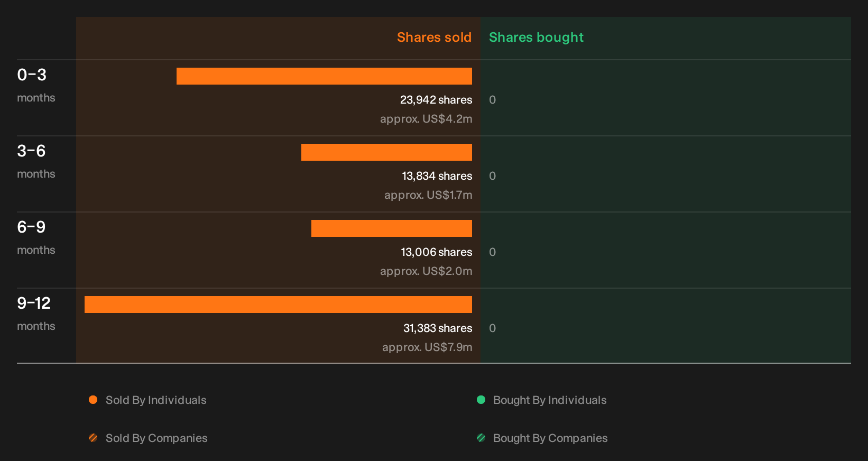
Task: Click the approx. US$4.2m amount
Action: click(426, 119)
